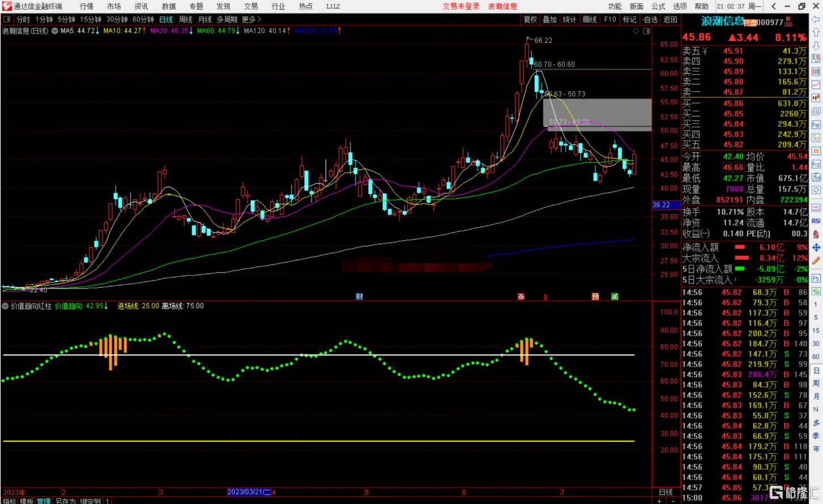Click the blue down arrow sidebar icon

(816, 45)
